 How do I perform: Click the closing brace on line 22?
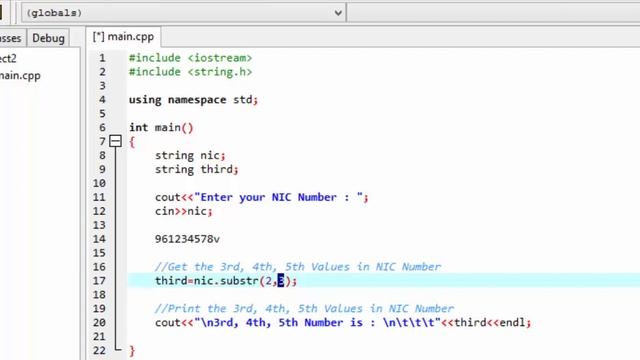132,351
